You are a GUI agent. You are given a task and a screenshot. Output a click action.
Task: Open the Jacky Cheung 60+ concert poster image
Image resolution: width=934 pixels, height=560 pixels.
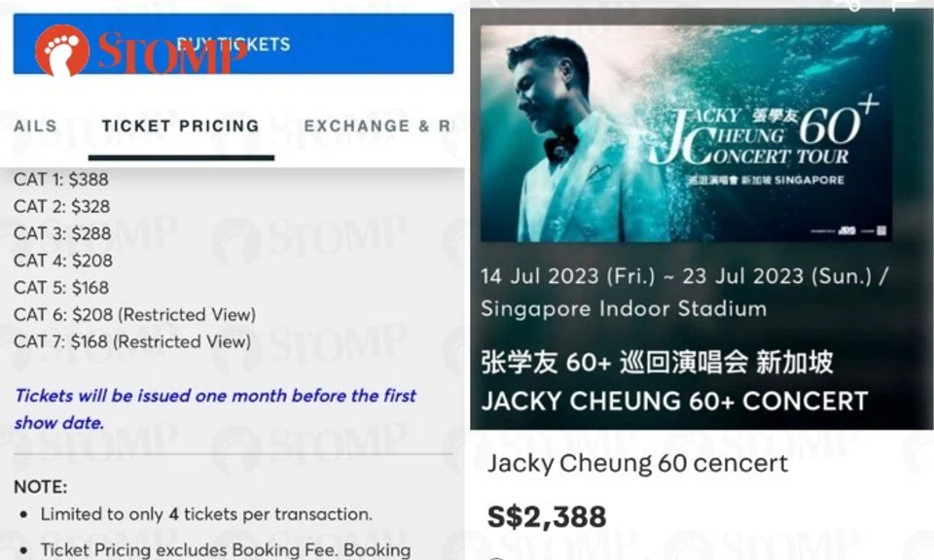click(686, 134)
